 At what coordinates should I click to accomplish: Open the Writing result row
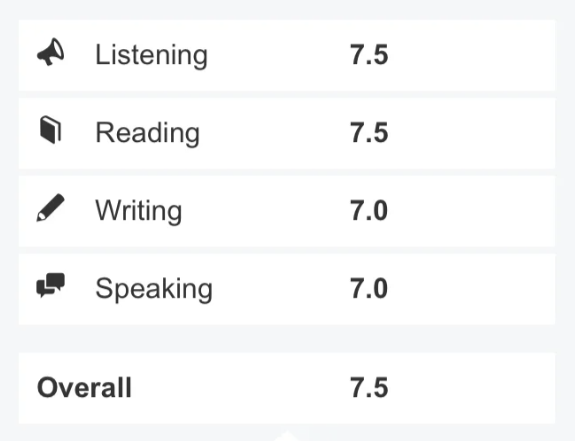pyautogui.click(x=287, y=211)
